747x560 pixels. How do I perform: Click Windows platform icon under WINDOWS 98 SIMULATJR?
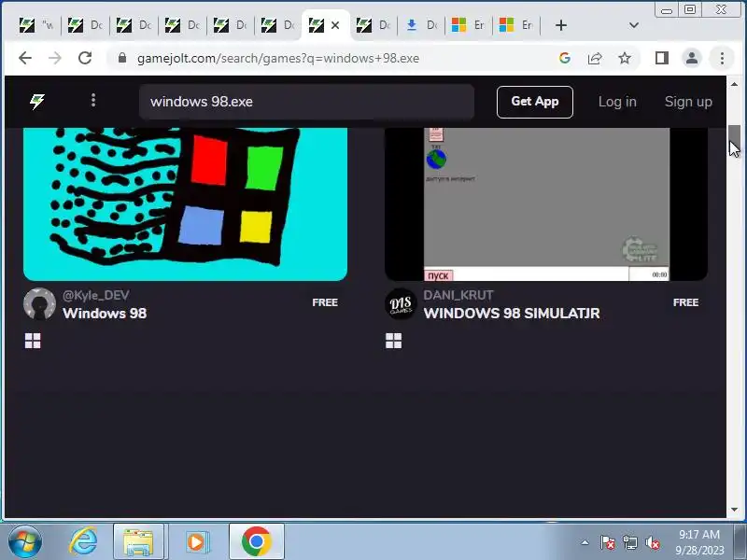coord(393,341)
